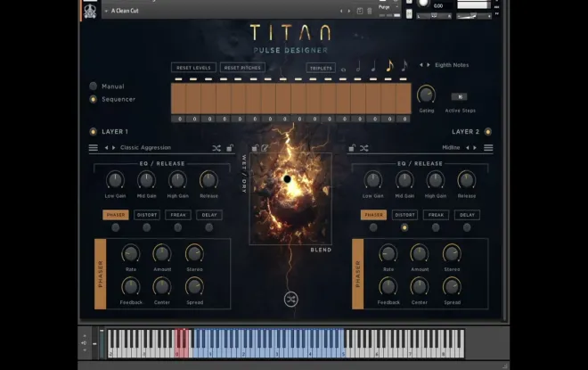
Task: Select the sixteenth note rate icon
Action: coord(404,66)
